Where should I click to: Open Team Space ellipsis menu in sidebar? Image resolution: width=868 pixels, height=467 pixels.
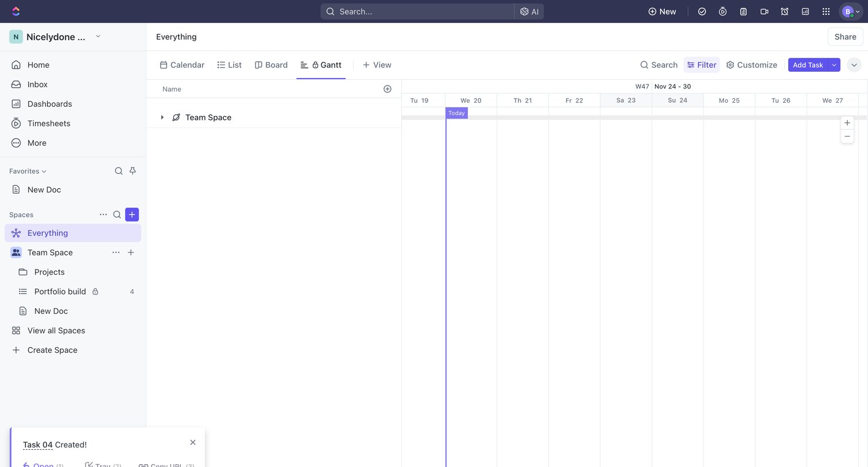click(116, 252)
